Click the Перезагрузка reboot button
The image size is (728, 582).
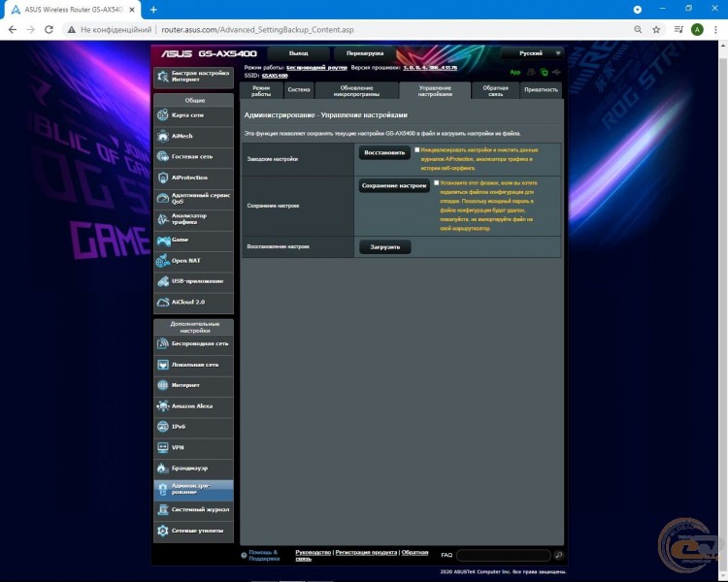(x=365, y=53)
